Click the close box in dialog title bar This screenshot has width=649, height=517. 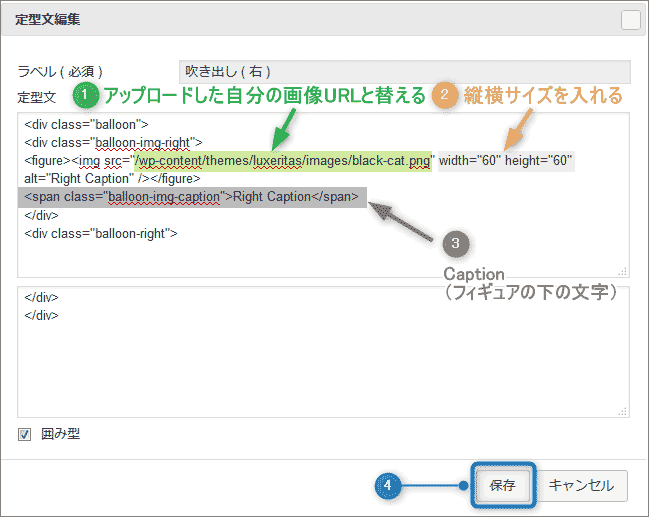pyautogui.click(x=630, y=19)
